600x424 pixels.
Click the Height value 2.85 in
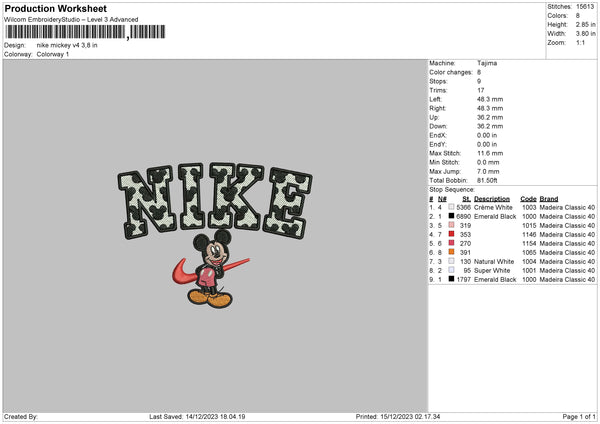click(x=585, y=24)
